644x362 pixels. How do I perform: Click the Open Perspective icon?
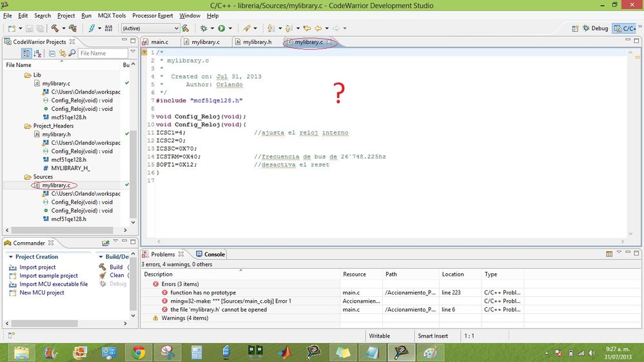pos(575,28)
